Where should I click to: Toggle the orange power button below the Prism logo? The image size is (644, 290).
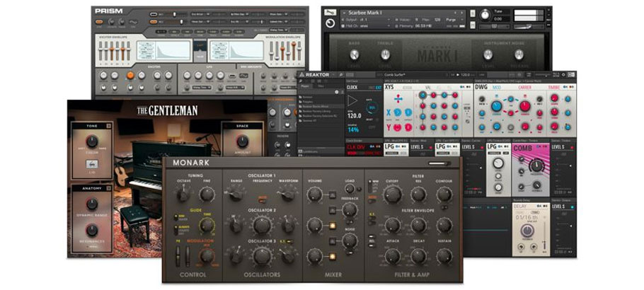pyautogui.click(x=99, y=22)
